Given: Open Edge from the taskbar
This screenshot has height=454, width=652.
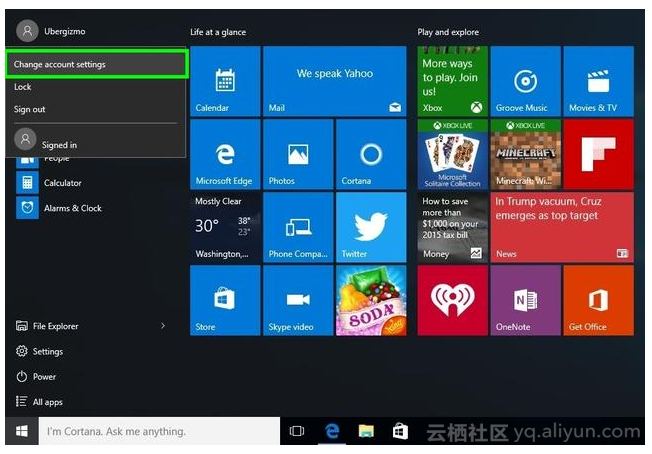Looking at the screenshot, I should pos(332,431).
